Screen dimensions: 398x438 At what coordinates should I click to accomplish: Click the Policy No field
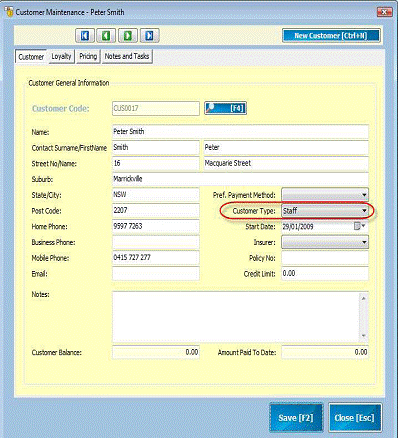point(325,258)
